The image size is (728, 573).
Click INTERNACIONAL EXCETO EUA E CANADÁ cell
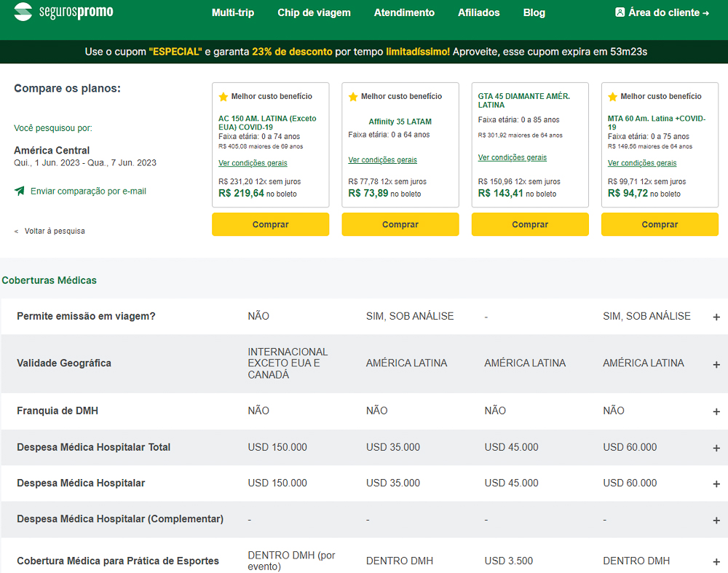pyautogui.click(x=288, y=363)
